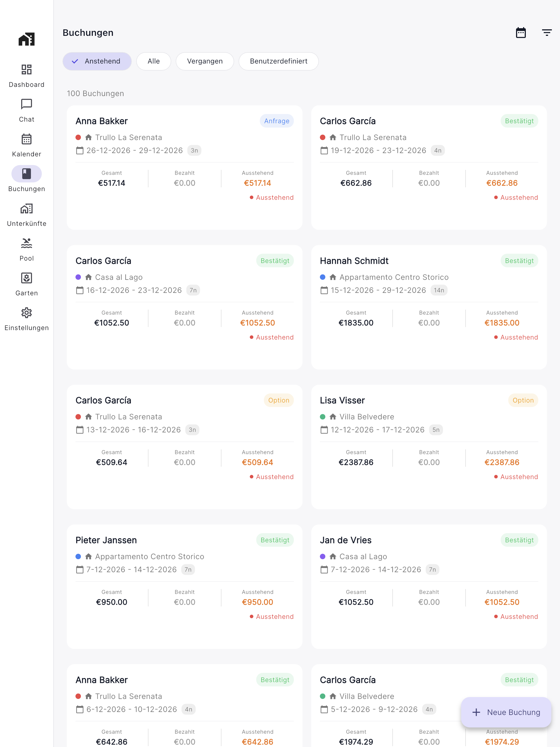Open Hannah Schmidt's booking by her name
Viewport: 560px width, 747px height.
click(x=354, y=261)
